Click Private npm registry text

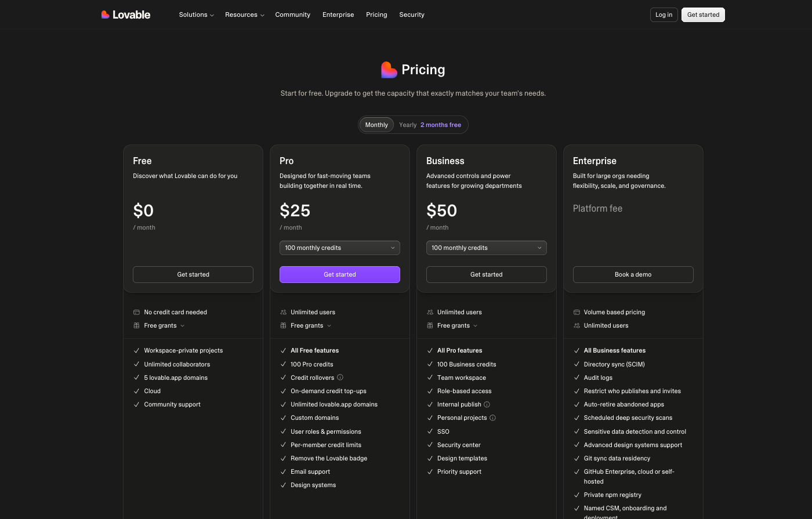[x=612, y=495]
